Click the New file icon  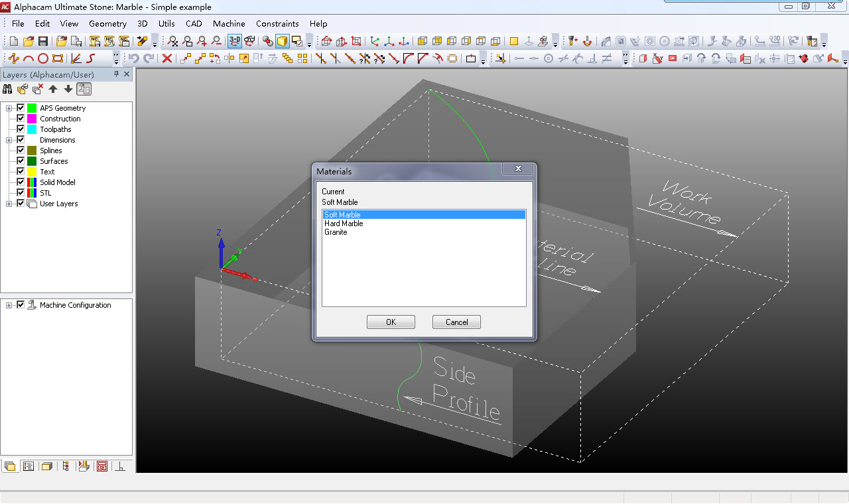[x=14, y=41]
